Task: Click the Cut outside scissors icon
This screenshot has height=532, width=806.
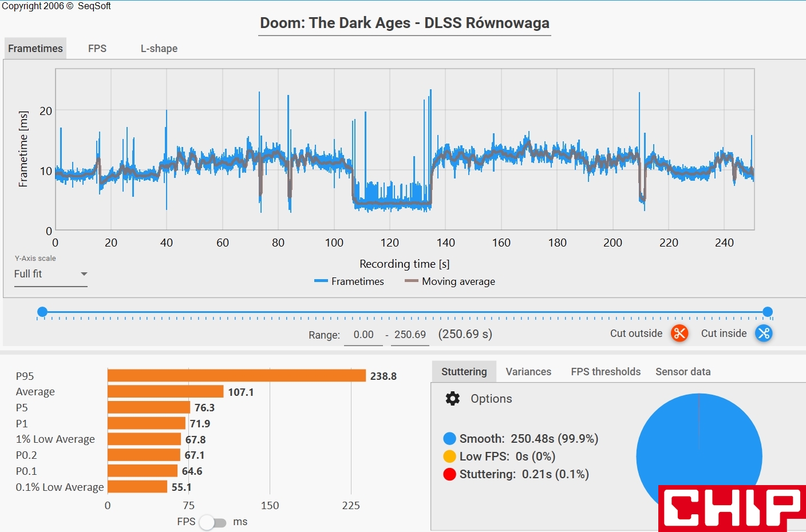Action: click(679, 333)
